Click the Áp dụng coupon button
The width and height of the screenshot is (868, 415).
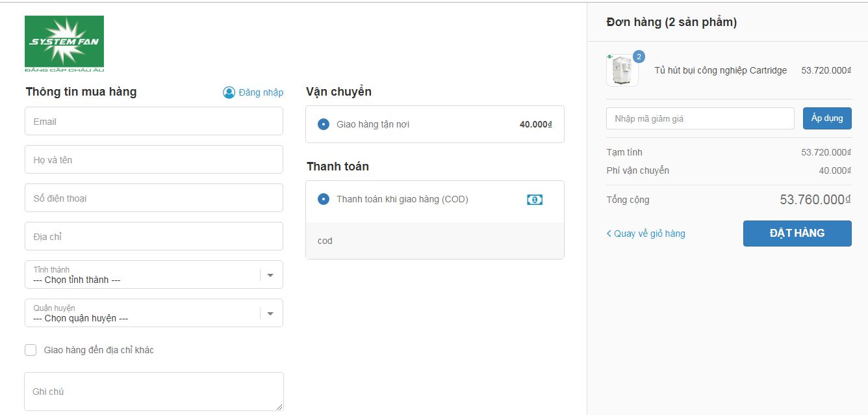(826, 118)
